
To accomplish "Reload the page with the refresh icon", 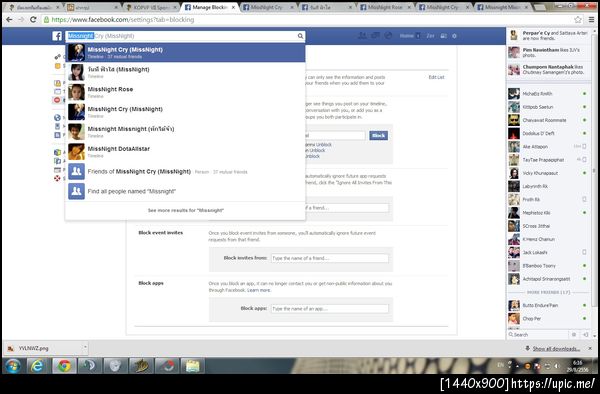I will (33, 20).
